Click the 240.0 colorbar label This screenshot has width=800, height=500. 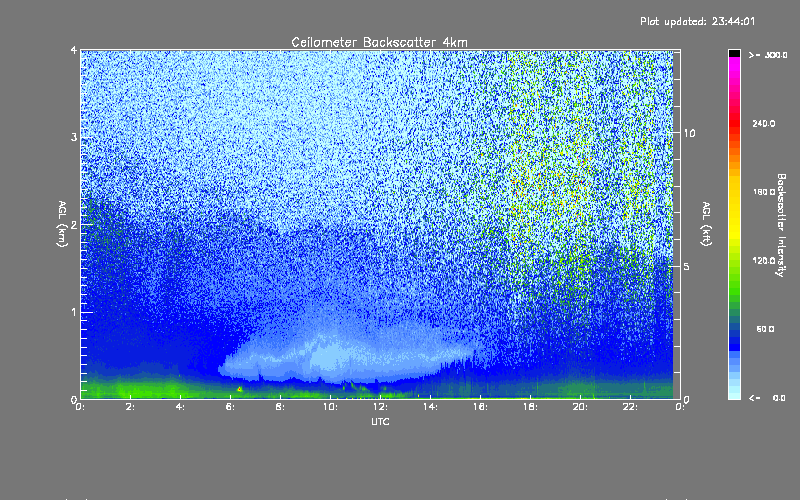click(x=764, y=123)
